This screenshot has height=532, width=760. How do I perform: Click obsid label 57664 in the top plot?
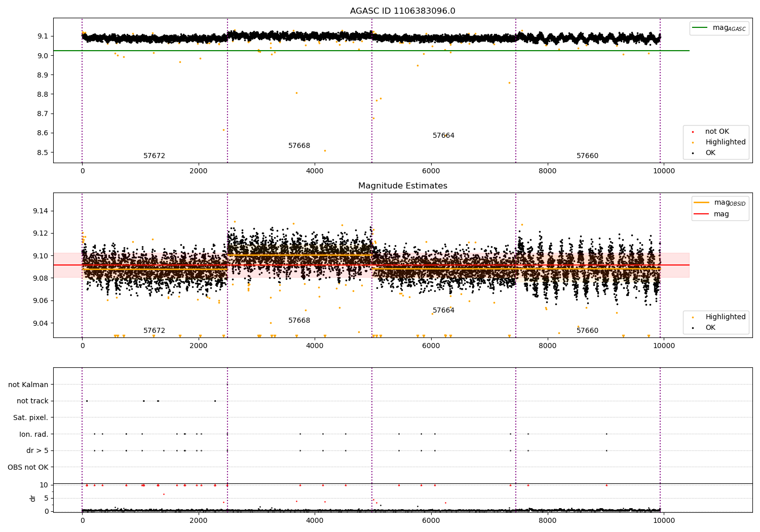tap(443, 136)
